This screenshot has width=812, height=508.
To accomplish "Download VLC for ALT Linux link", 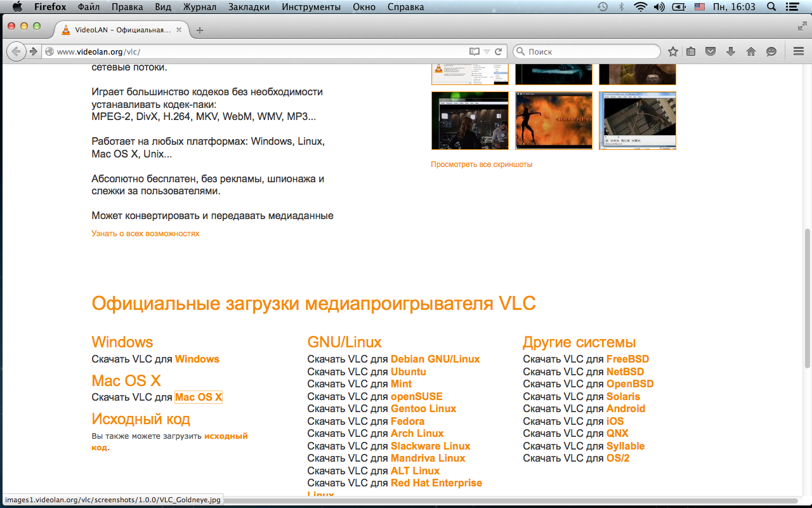I will (415, 471).
